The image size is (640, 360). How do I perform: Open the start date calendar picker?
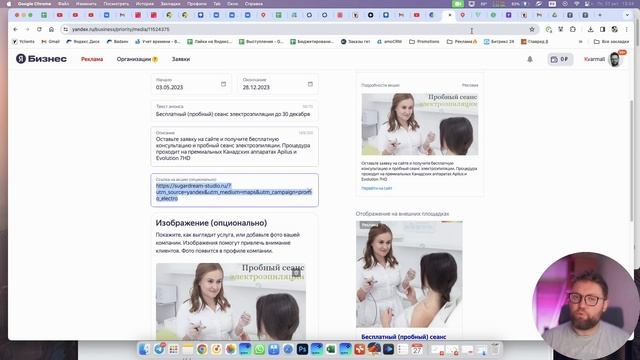tap(223, 84)
